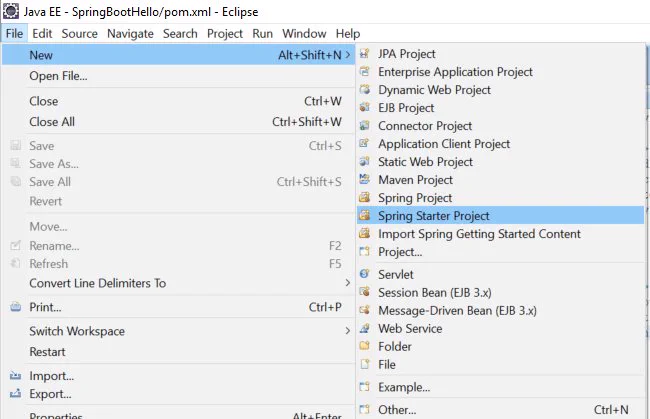Open the File menu
This screenshot has height=419, width=650.
[14, 33]
